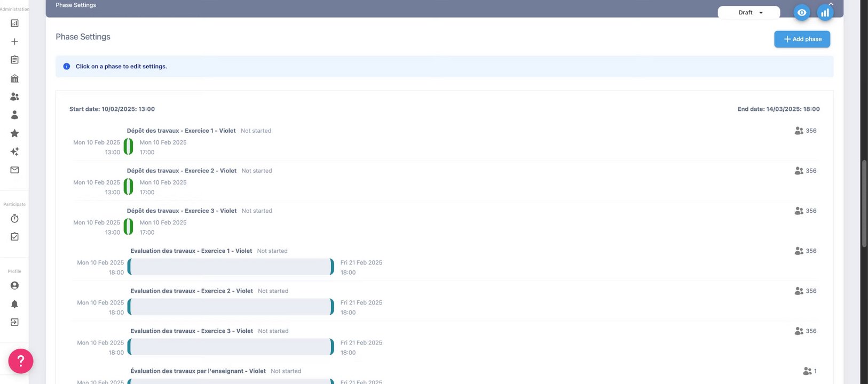This screenshot has height=384, width=868.
Task: Click the Start date: 10/02/2025: 13:00 text
Action: tap(112, 109)
